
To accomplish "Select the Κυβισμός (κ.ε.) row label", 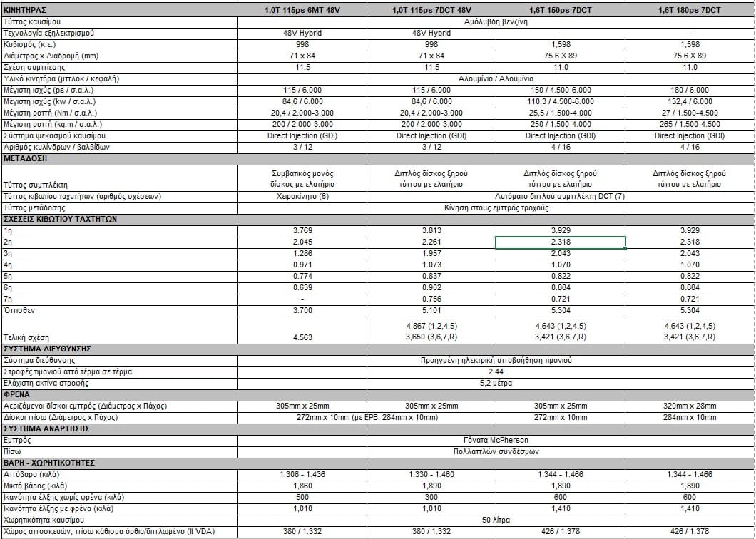I will pos(34,44).
